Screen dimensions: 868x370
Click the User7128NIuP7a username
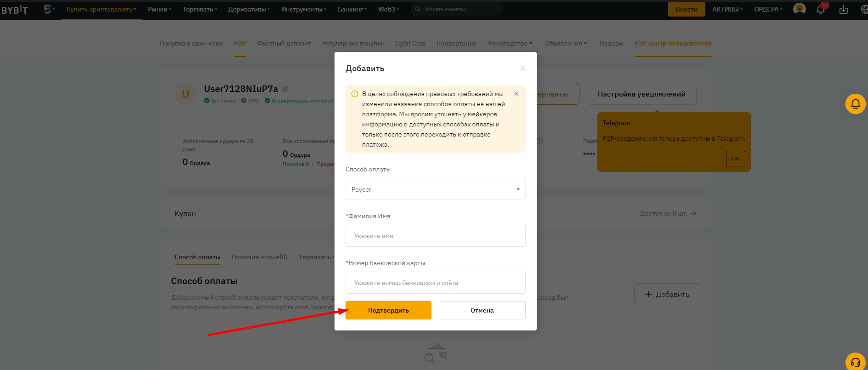pyautogui.click(x=241, y=89)
